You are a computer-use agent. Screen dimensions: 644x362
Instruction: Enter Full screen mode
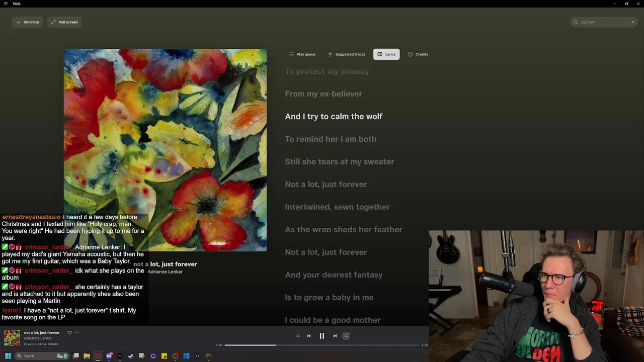click(64, 22)
